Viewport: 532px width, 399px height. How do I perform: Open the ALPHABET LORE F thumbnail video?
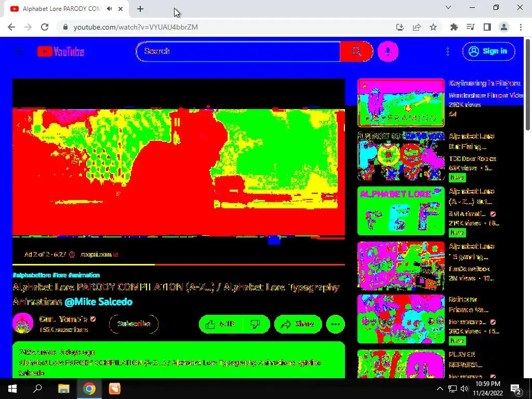(401, 211)
